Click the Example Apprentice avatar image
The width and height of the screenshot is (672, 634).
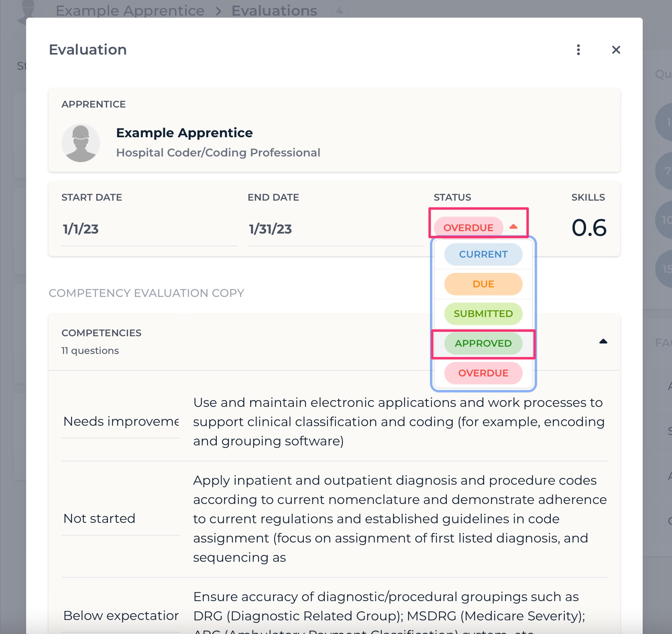pyautogui.click(x=81, y=143)
